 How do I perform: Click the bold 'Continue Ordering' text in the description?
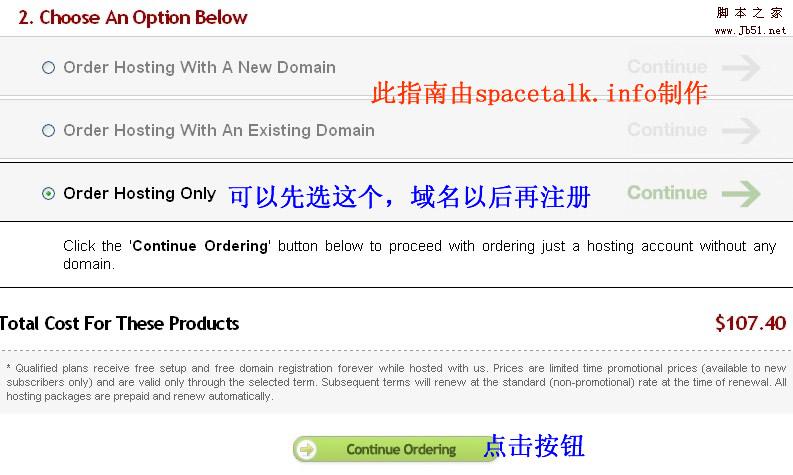click(x=200, y=246)
